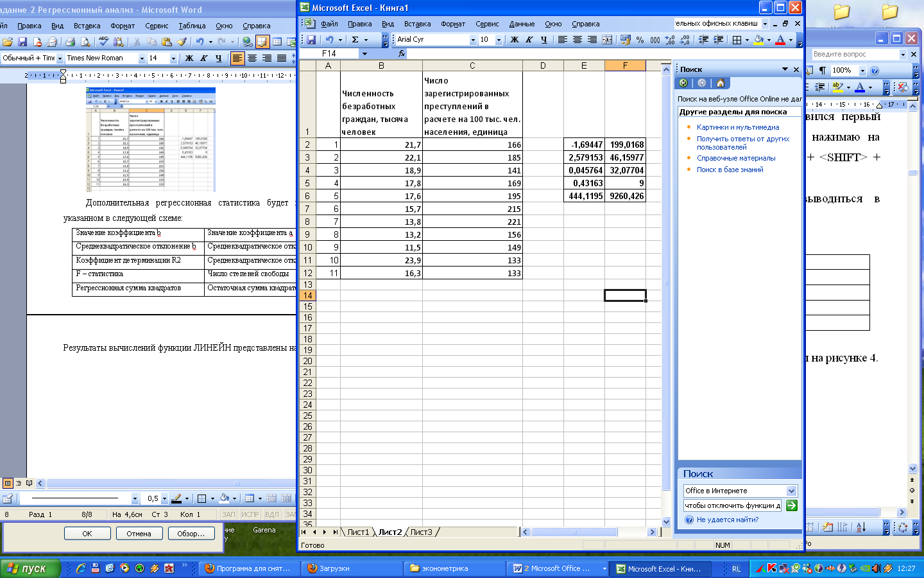Click the AutoSum sigma icon in Excel
This screenshot has width=924, height=578.
(x=355, y=40)
